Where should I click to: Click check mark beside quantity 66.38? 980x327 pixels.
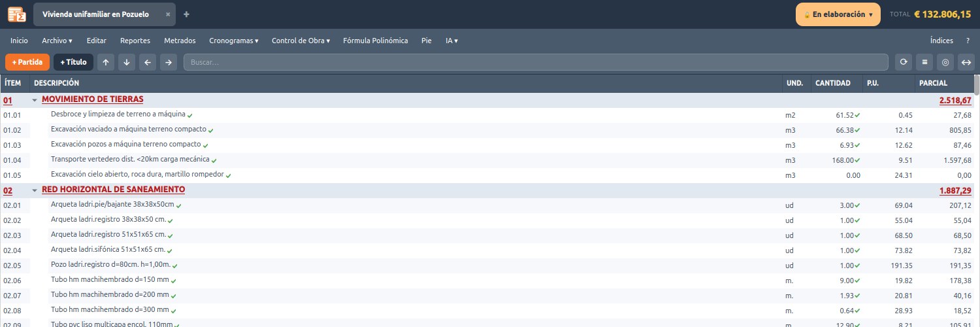[857, 130]
